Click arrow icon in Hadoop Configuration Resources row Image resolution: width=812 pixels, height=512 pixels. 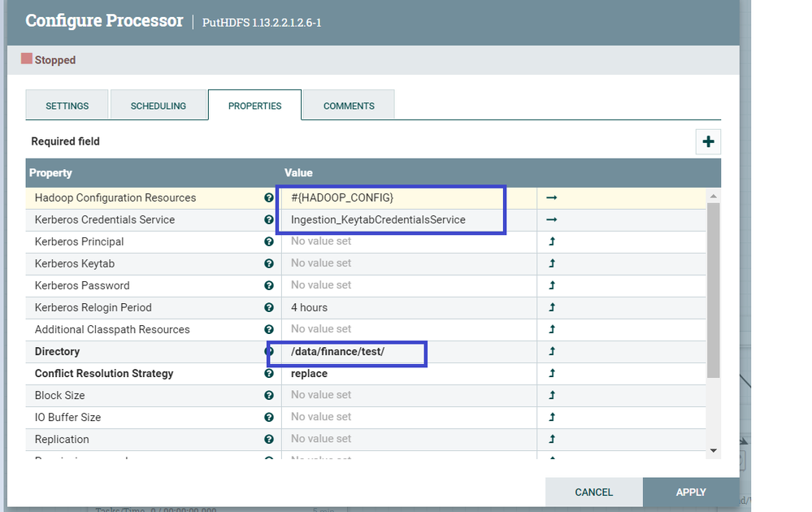tap(552, 197)
